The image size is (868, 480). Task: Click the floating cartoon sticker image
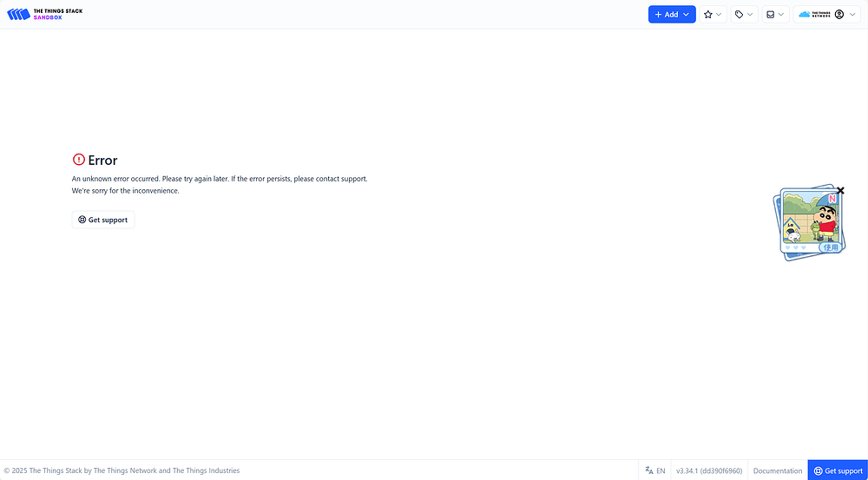pos(808,225)
